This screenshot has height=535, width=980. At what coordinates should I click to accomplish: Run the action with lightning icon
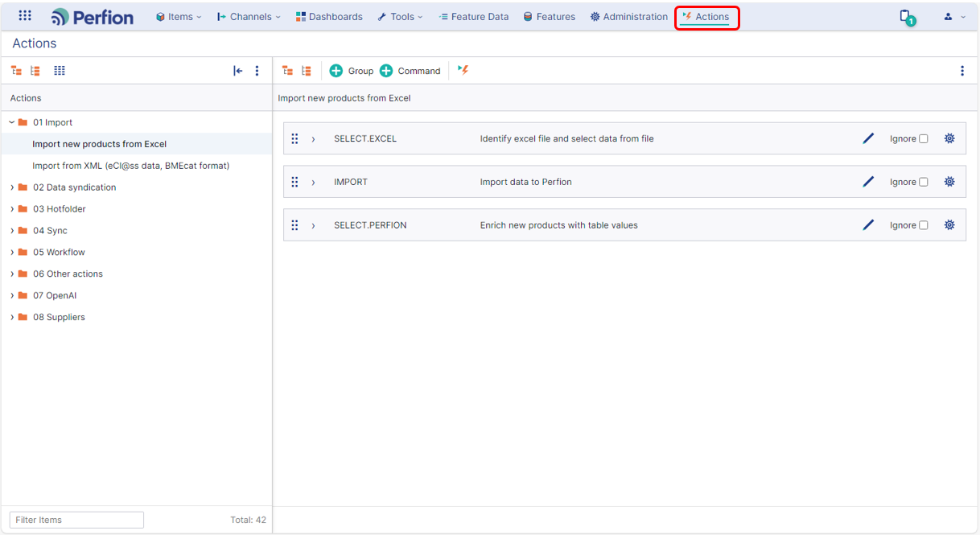coord(463,70)
